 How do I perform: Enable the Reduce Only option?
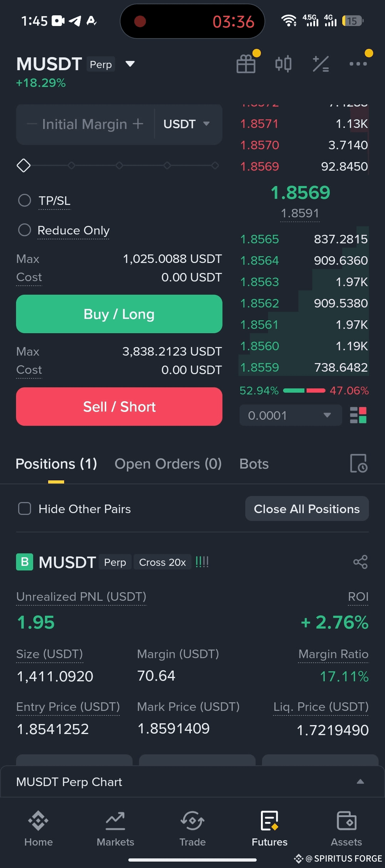[25, 230]
